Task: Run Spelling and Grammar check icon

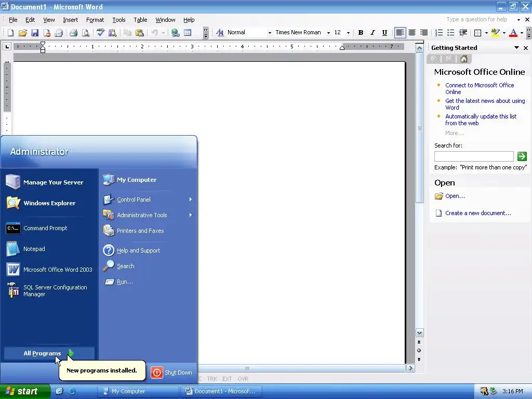Action: (x=100, y=33)
